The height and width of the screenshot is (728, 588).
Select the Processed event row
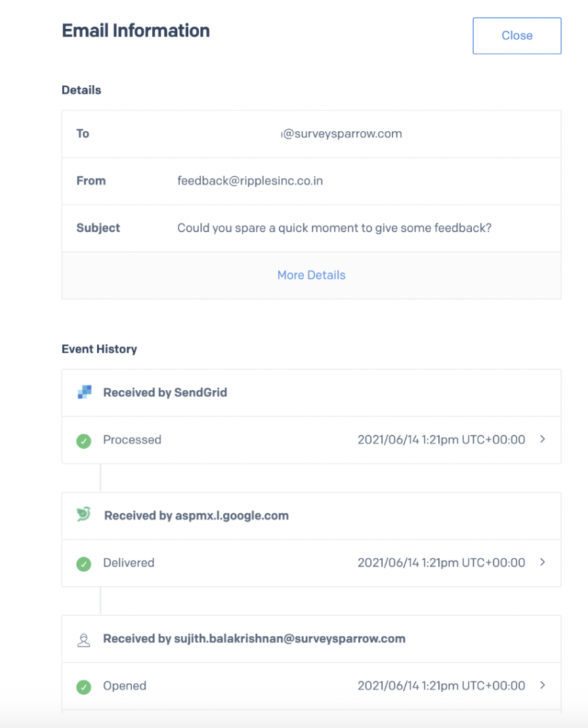pyautogui.click(x=262, y=440)
